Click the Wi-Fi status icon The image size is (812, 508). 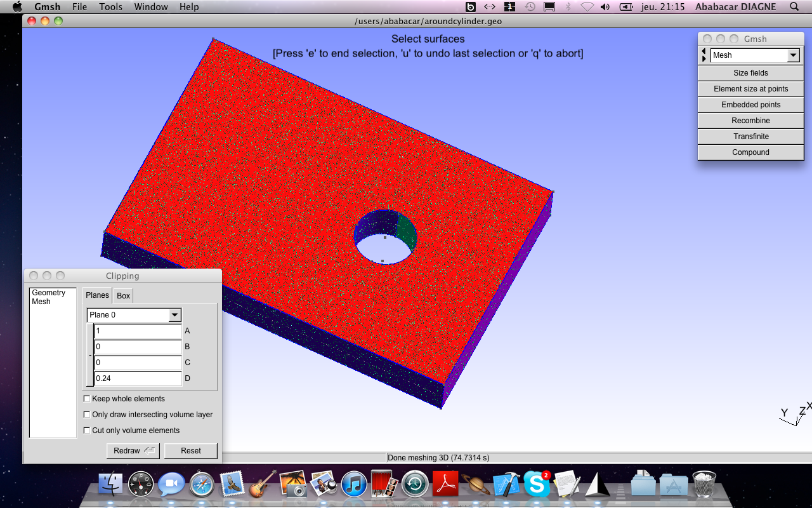click(x=587, y=6)
